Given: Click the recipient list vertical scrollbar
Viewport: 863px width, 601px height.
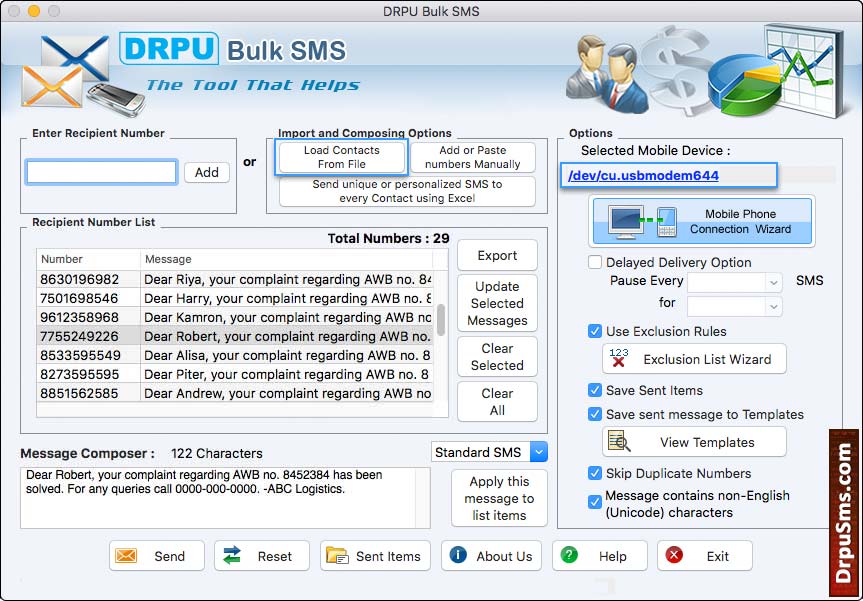Looking at the screenshot, I should [x=441, y=319].
